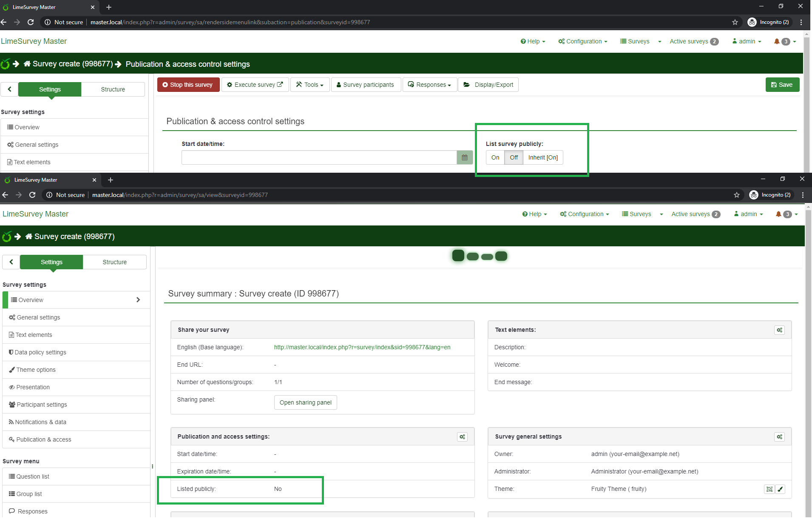Image resolution: width=812 pixels, height=519 pixels.
Task: Switch to the Structure tab in the lower sidebar
Action: [114, 262]
